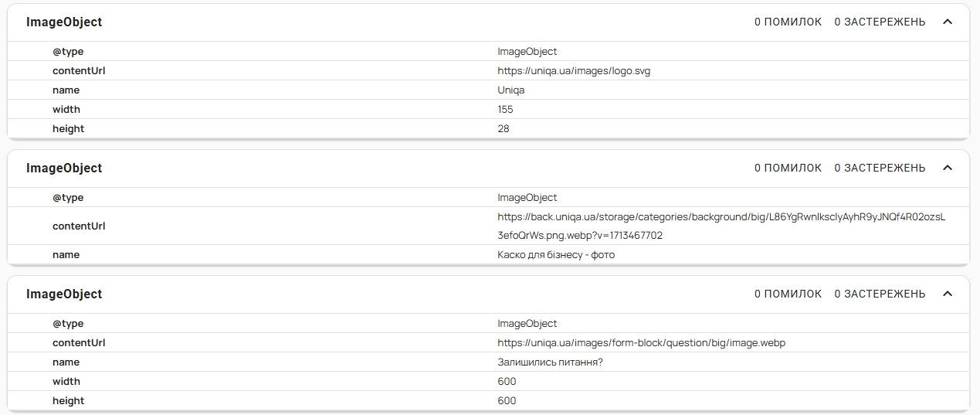
Task: Select the name value 'Залишились питання?'
Action: (550, 362)
